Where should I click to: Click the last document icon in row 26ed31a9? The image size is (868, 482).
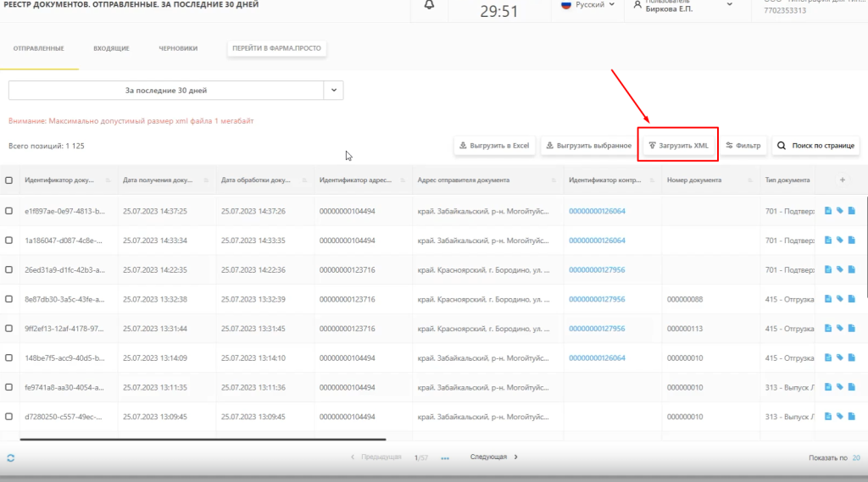(852, 269)
